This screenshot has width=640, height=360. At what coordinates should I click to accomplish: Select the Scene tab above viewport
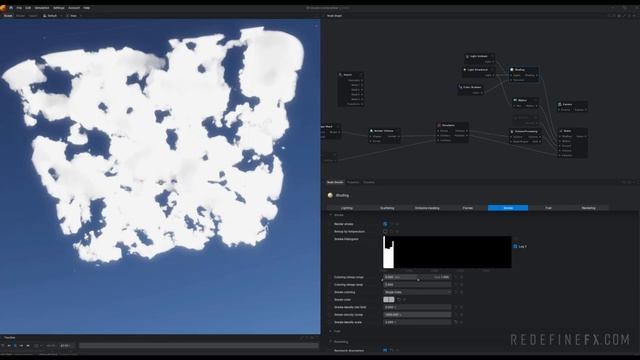coord(8,16)
